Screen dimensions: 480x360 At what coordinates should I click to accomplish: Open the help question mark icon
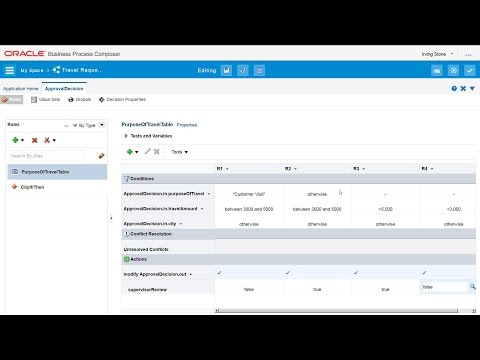click(x=454, y=88)
